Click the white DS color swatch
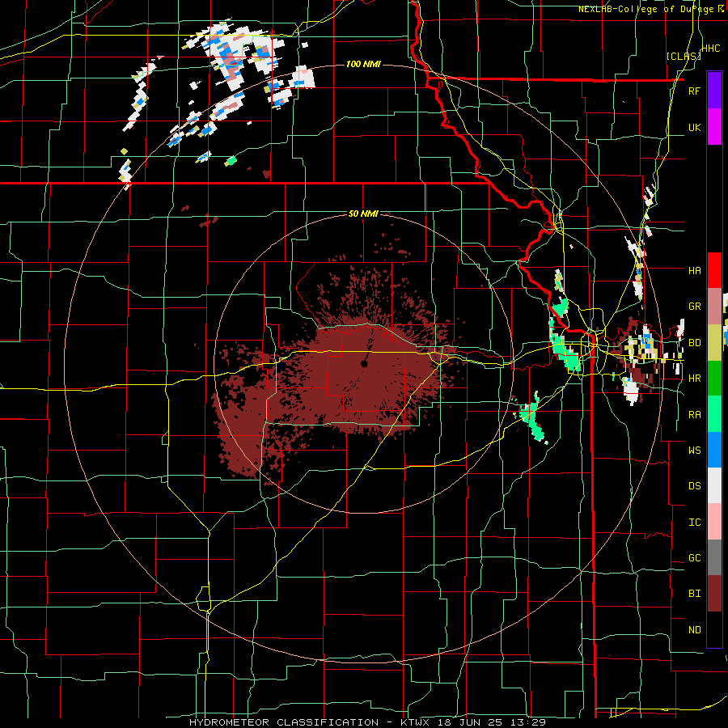 click(714, 485)
